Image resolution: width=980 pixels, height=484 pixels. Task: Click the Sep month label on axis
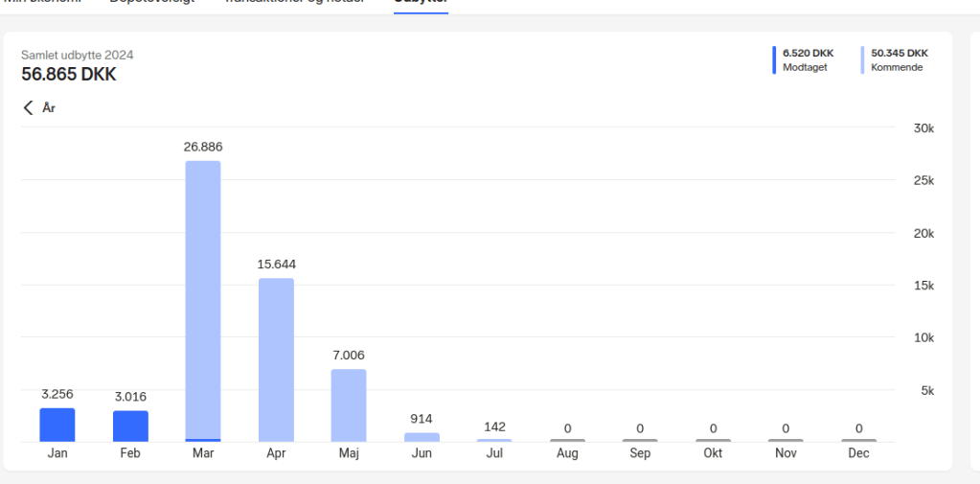coord(640,453)
